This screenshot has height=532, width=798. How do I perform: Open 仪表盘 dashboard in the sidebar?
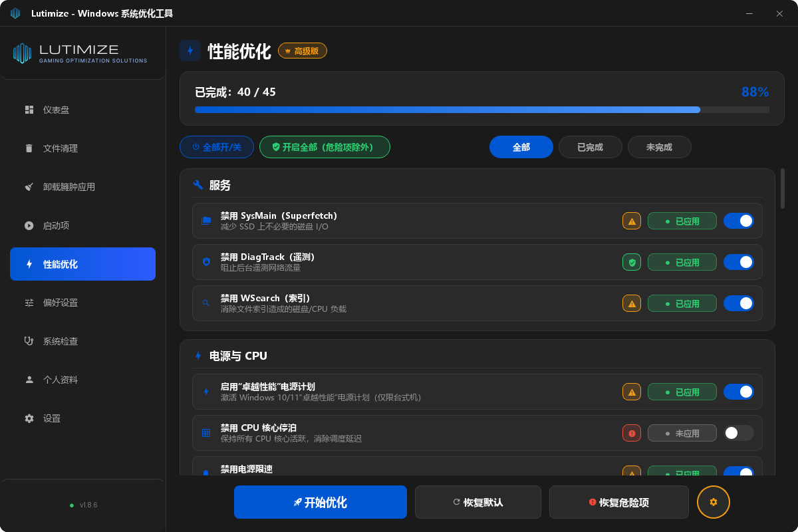pos(82,110)
